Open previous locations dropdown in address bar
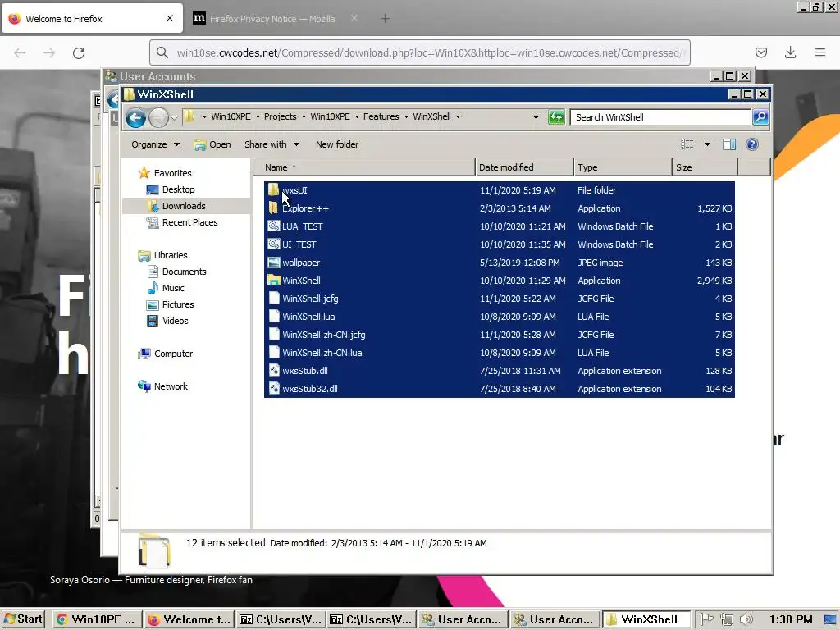The image size is (840, 630). 536,117
